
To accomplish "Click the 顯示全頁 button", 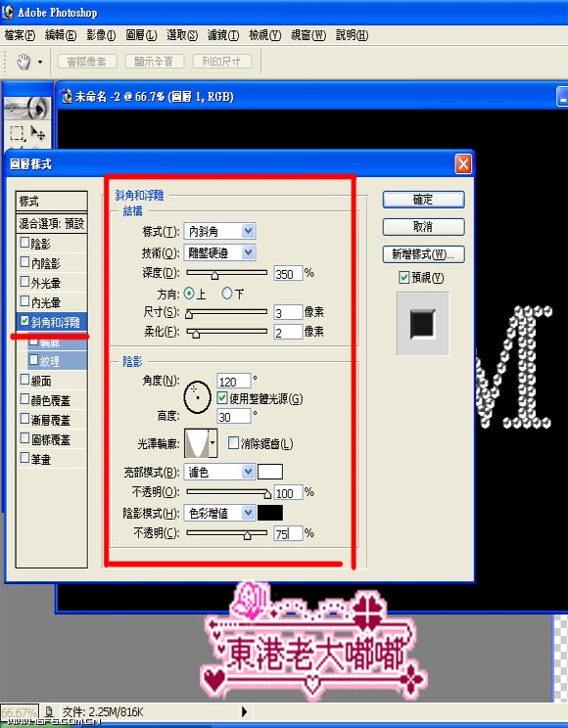I will tap(155, 62).
